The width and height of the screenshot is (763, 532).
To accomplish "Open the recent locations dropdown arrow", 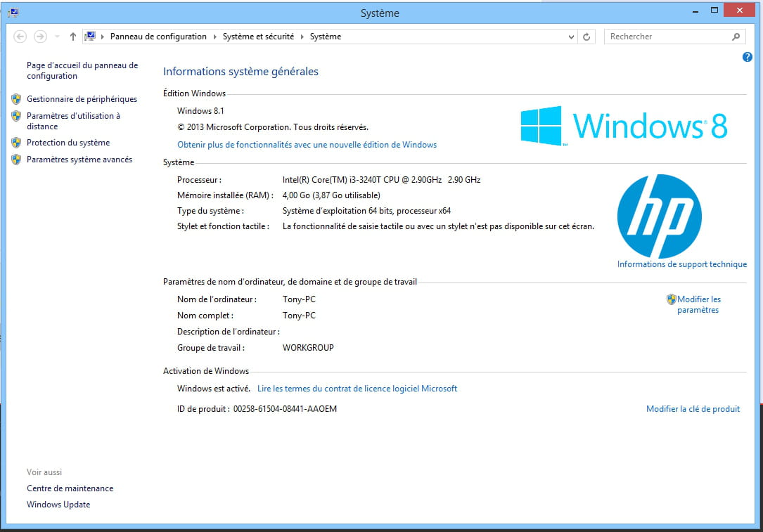I will click(57, 37).
